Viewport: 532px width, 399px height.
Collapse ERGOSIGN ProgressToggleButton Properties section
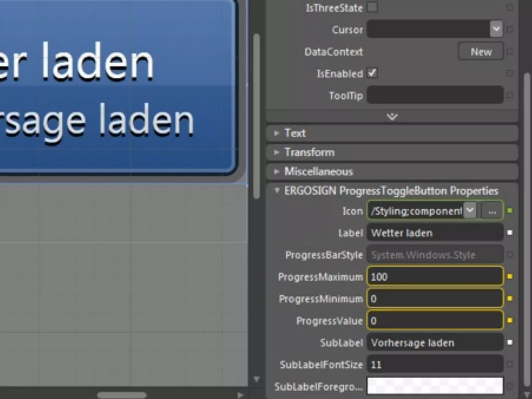pos(277,191)
